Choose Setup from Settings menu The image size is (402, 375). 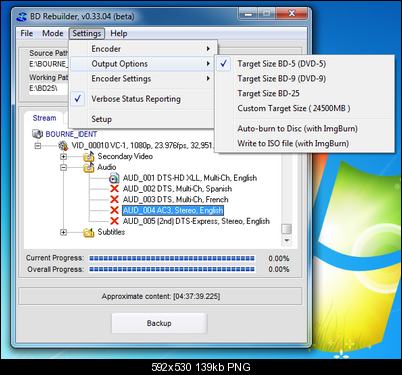[x=143, y=119]
